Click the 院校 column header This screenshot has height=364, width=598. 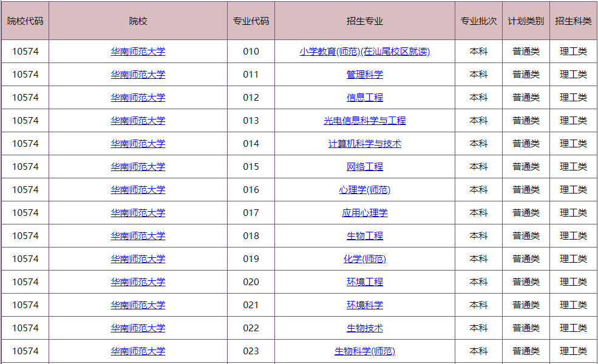[138, 21]
